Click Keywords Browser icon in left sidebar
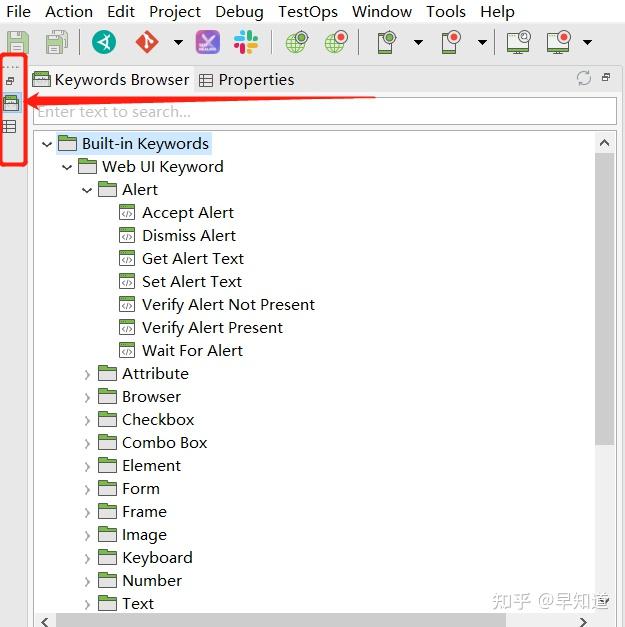The image size is (625, 627). tap(11, 103)
